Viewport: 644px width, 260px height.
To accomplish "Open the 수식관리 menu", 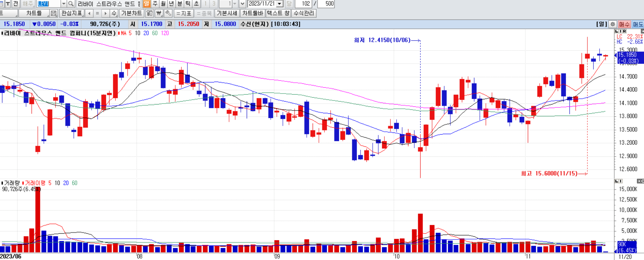I will (304, 13).
